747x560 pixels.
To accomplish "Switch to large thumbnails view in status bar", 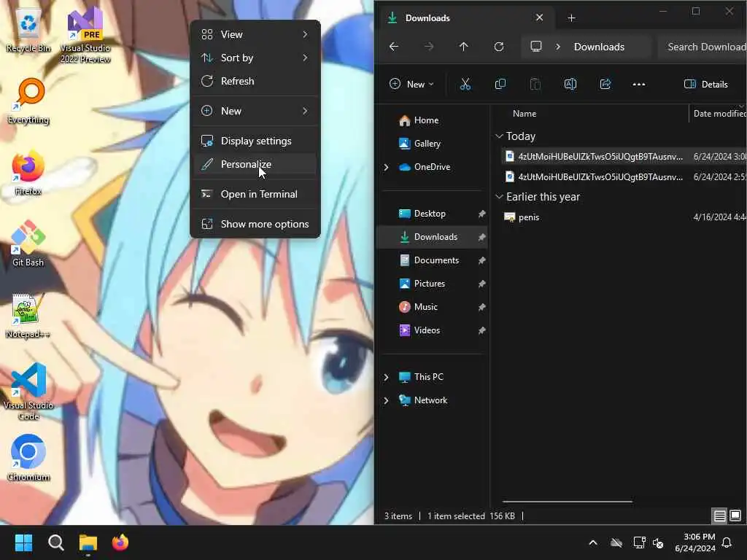I will click(x=735, y=516).
